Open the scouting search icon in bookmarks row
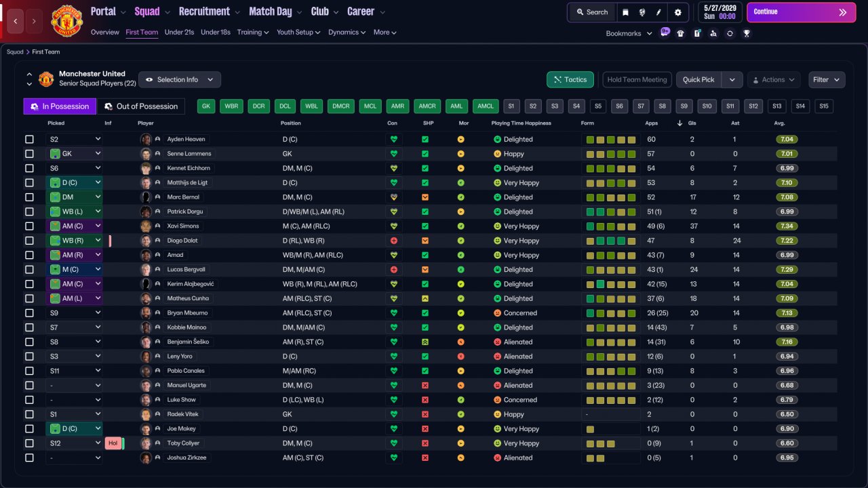 pos(713,33)
